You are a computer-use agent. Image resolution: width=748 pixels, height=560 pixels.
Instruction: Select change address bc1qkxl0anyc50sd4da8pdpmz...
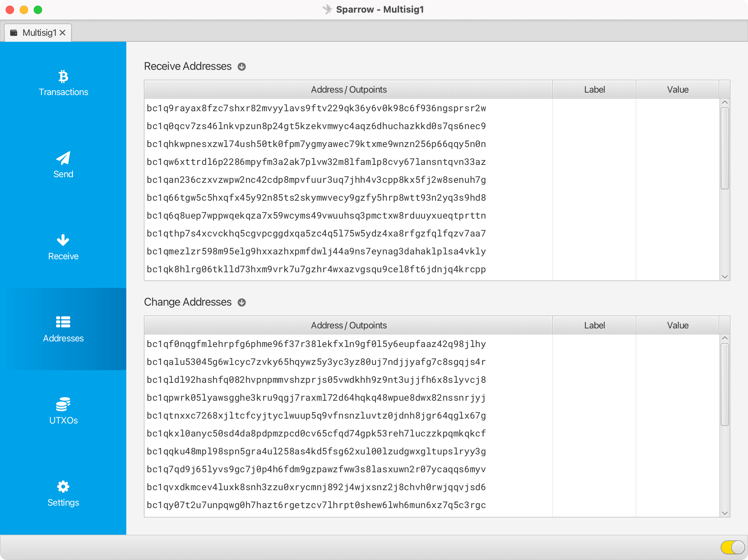tap(316, 433)
